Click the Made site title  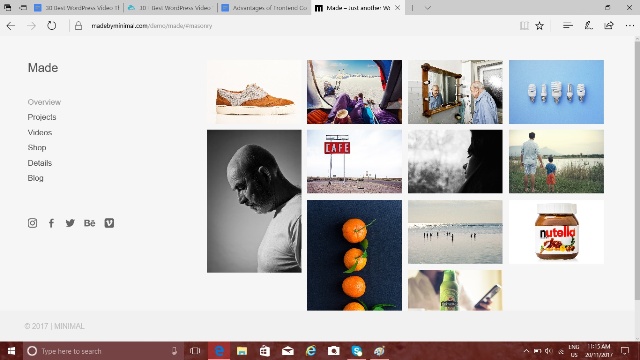click(43, 68)
